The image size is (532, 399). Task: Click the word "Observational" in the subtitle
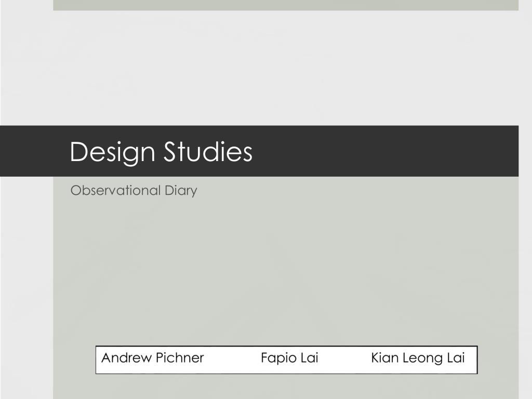[115, 190]
